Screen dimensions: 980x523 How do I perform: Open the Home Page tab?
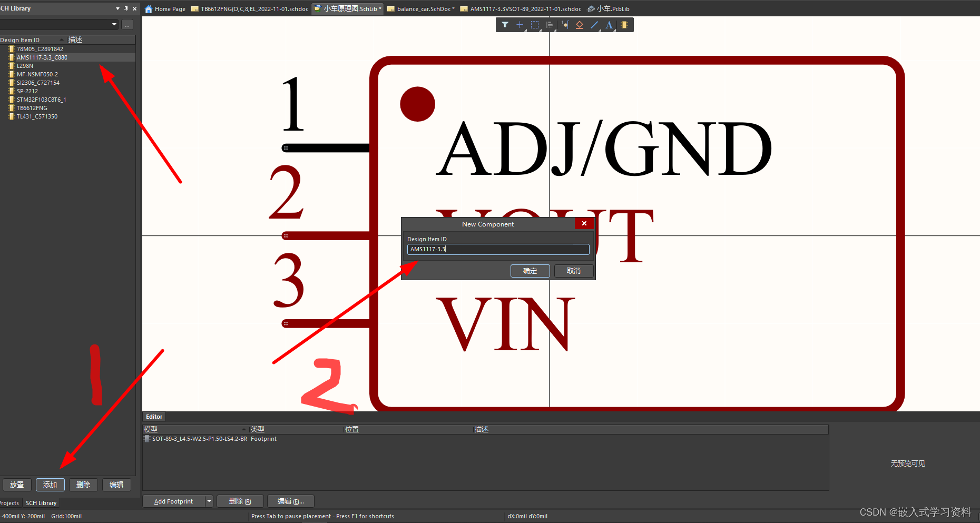point(165,9)
